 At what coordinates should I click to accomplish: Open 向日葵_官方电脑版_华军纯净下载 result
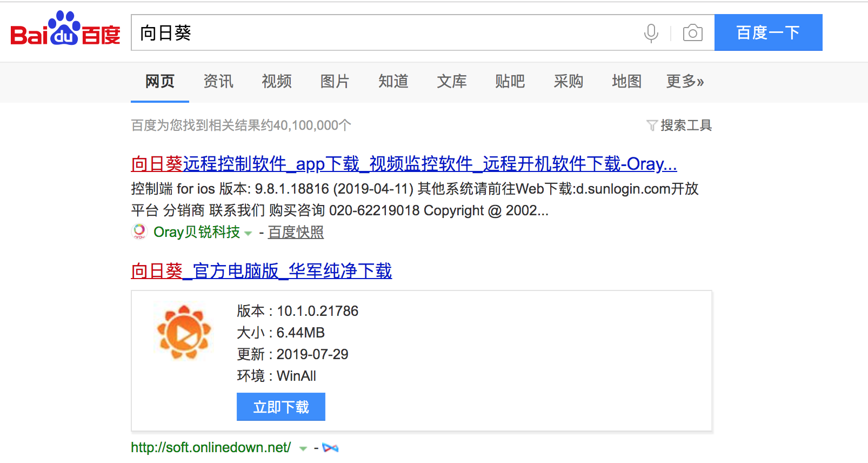[x=262, y=271]
